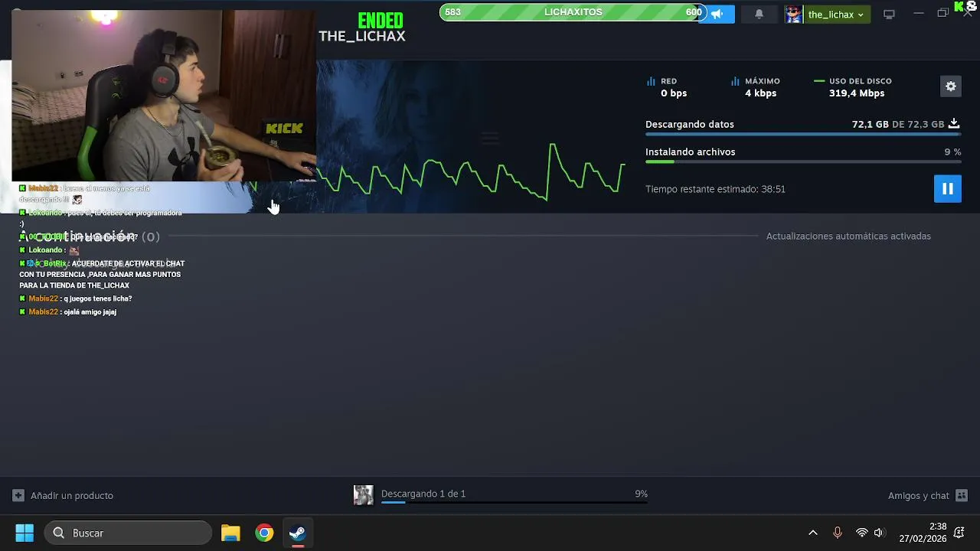Click the Steam announcements megaphone icon
This screenshot has height=551, width=980.
717,14
